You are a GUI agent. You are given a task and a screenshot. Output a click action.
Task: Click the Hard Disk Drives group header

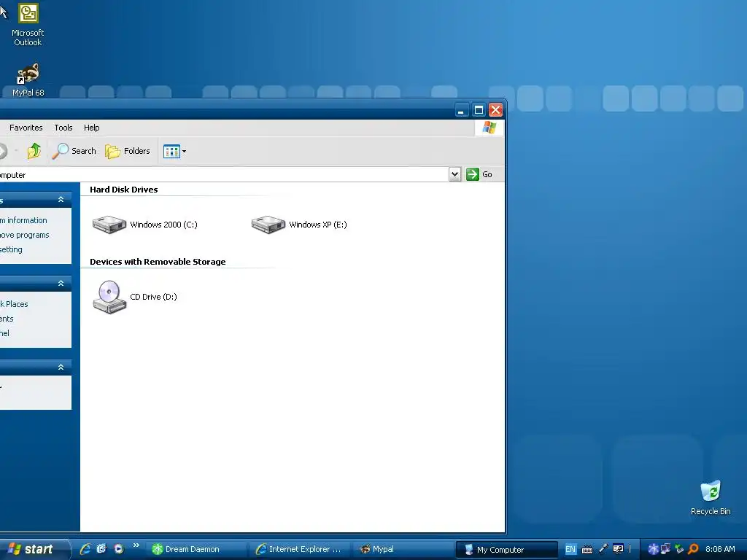[124, 190]
